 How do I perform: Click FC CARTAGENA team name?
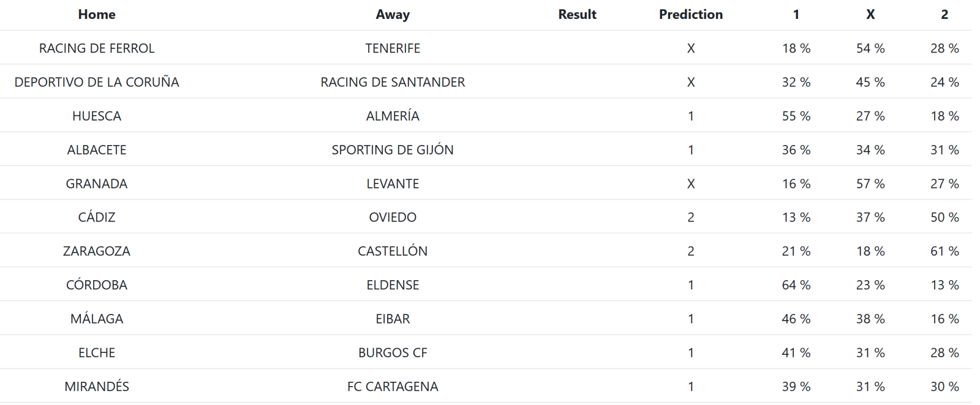(393, 387)
